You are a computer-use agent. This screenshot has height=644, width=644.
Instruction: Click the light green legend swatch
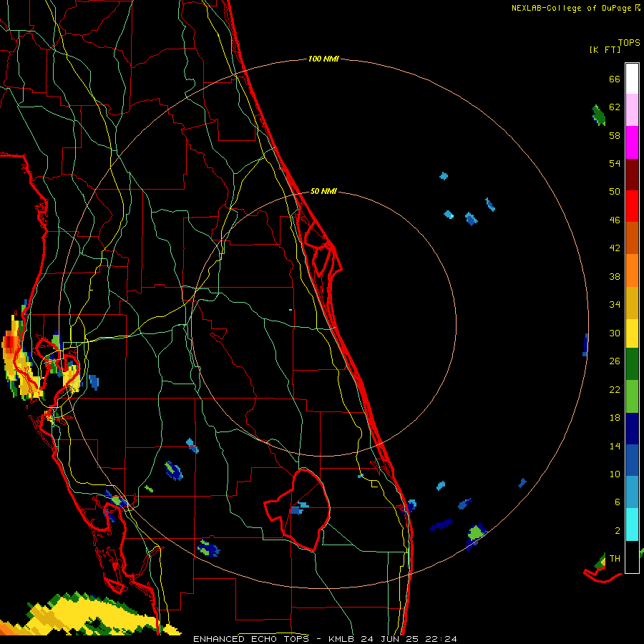tap(632, 396)
